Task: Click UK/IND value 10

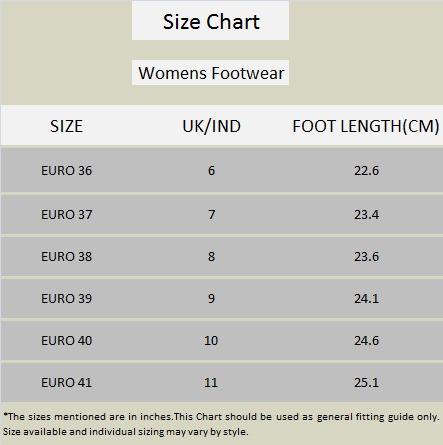Action: click(211, 340)
